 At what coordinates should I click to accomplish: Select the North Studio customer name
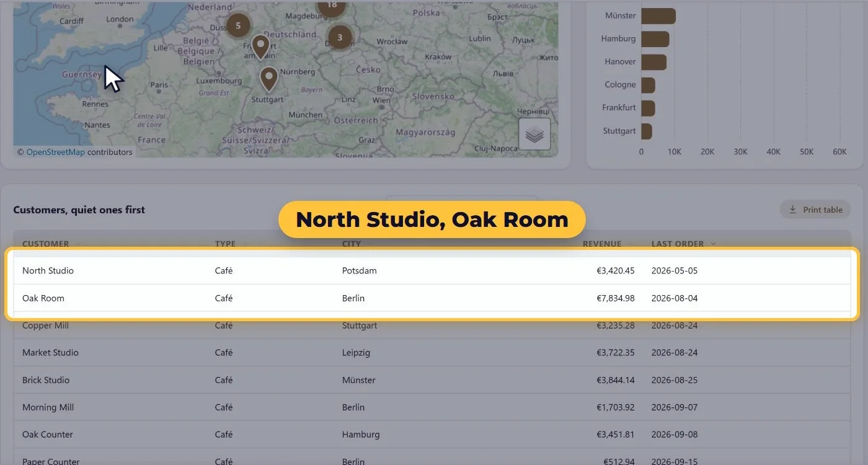pos(48,271)
